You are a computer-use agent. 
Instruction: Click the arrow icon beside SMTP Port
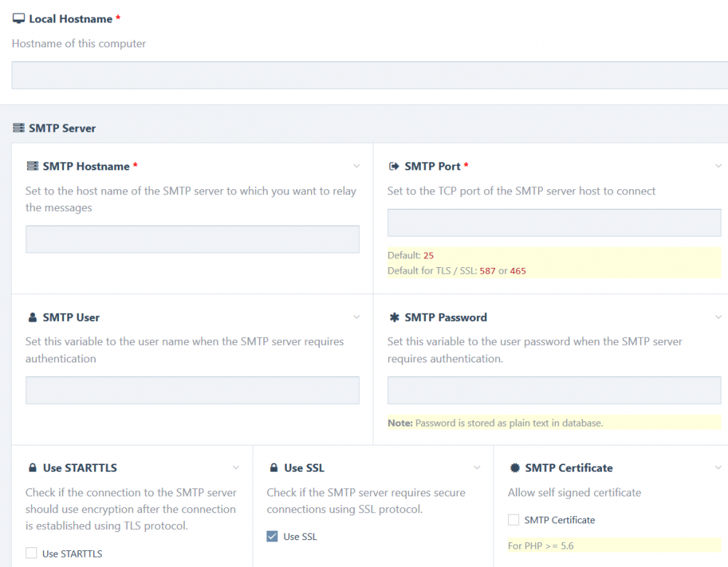click(x=394, y=167)
